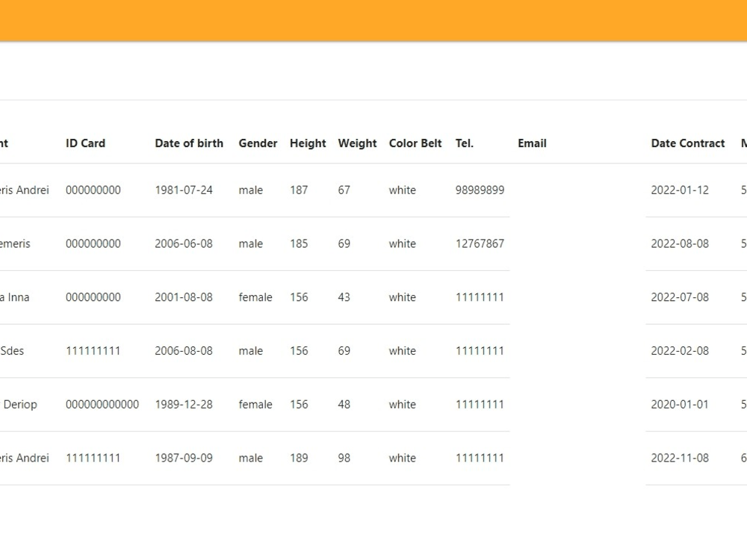Click weight value 48
747x560 pixels.
click(x=344, y=404)
